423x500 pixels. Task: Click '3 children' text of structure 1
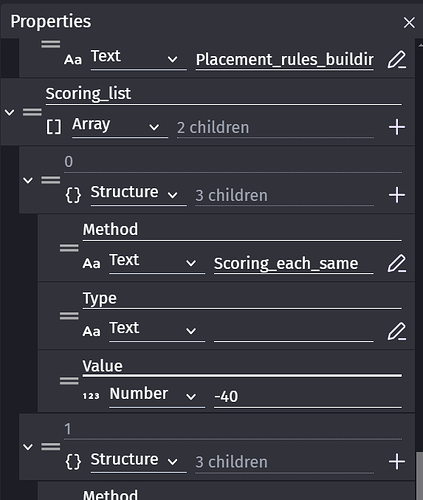click(231, 462)
